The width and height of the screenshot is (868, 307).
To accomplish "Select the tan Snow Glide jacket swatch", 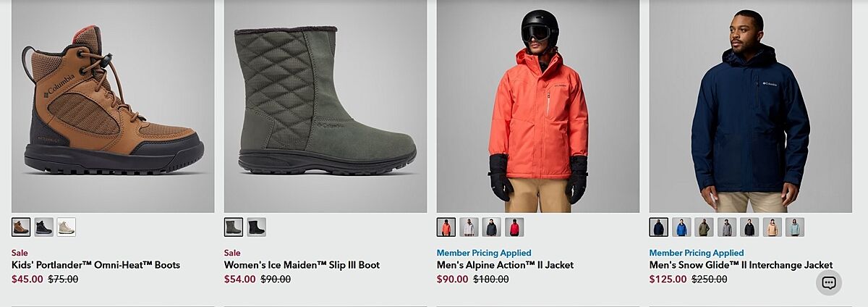I will tap(772, 227).
